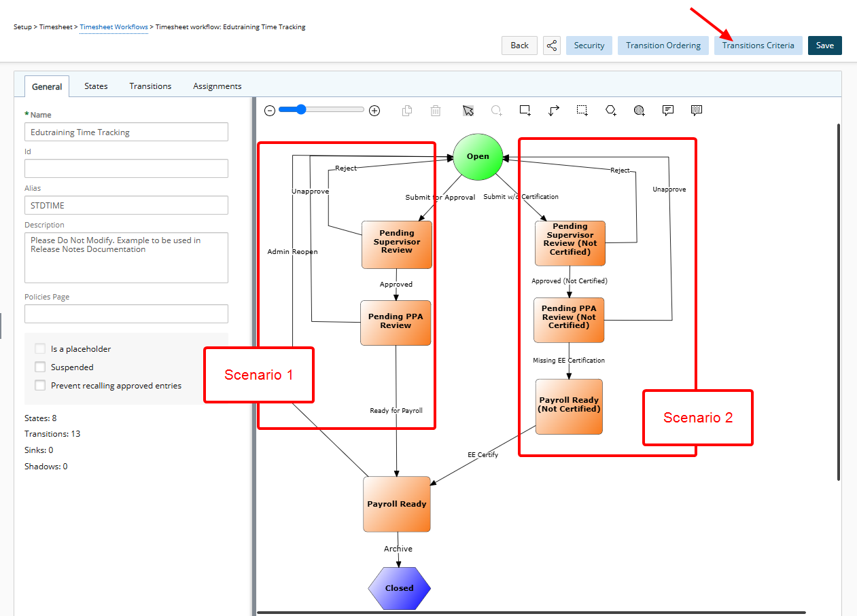The image size is (857, 616).
Task: Select the add comment note tool
Action: click(668, 111)
